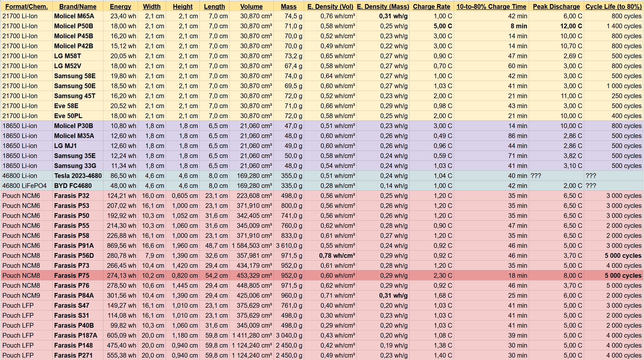Click the Peak Discharge header cell
The image size is (644, 360).
[x=556, y=6]
